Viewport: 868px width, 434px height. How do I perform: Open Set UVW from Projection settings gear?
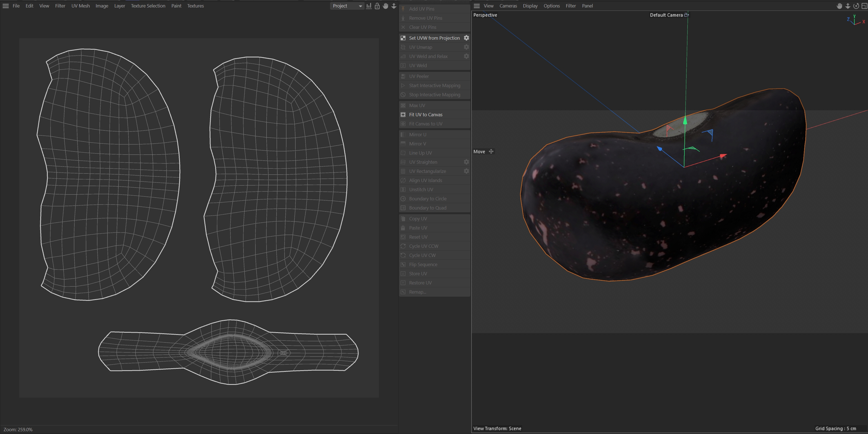(x=466, y=38)
